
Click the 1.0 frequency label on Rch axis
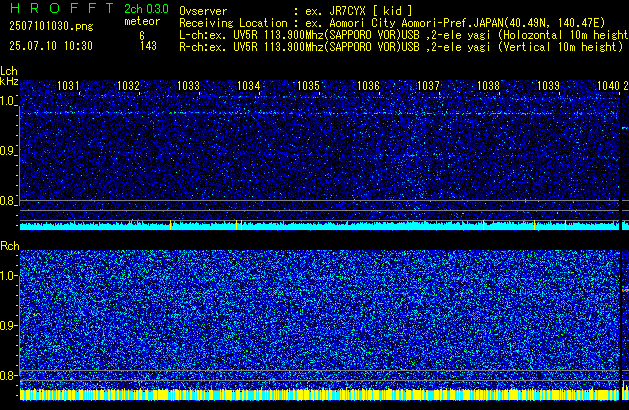click(8, 276)
